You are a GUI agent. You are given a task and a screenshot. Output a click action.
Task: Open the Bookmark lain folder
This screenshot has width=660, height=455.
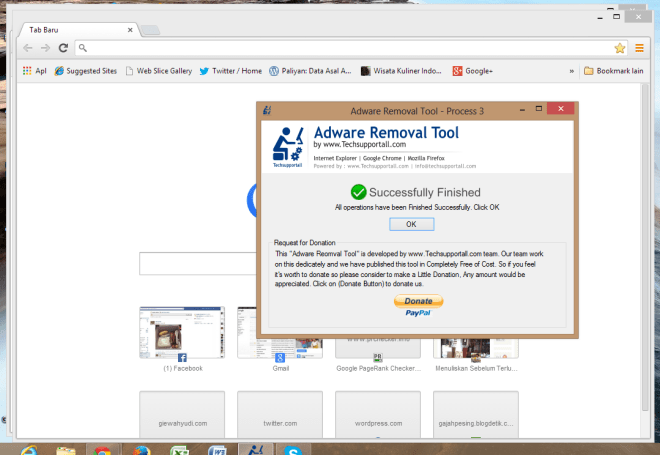613,71
